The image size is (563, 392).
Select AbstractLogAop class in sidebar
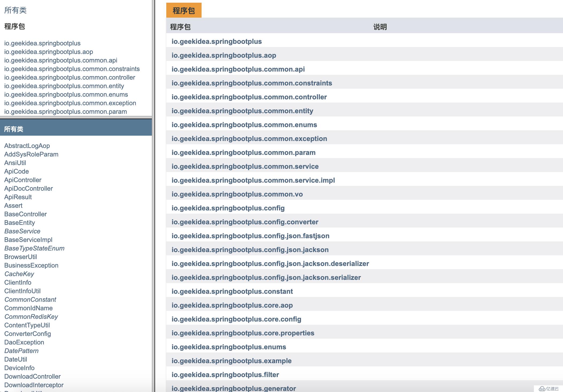click(27, 146)
